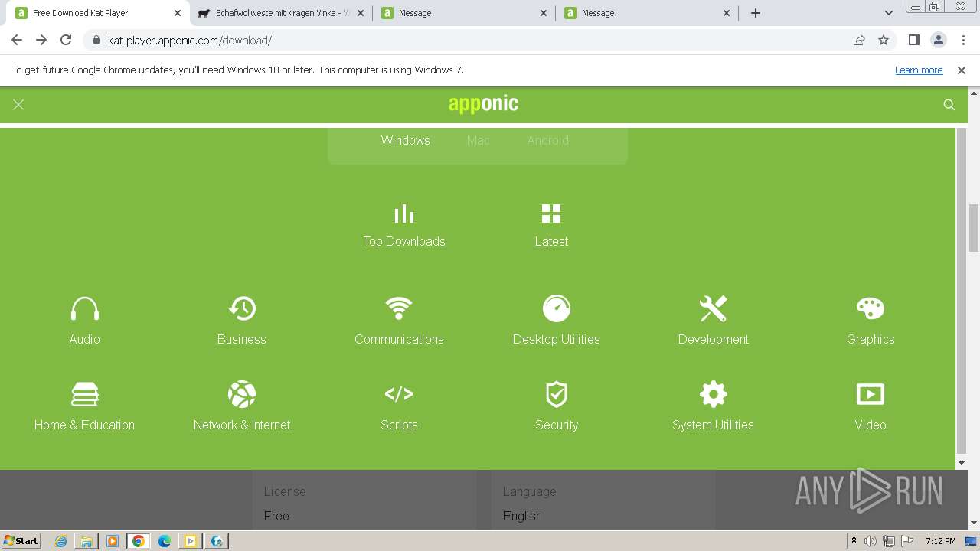Follow the Learn more link
The height and width of the screenshot is (551, 980).
pos(919,70)
